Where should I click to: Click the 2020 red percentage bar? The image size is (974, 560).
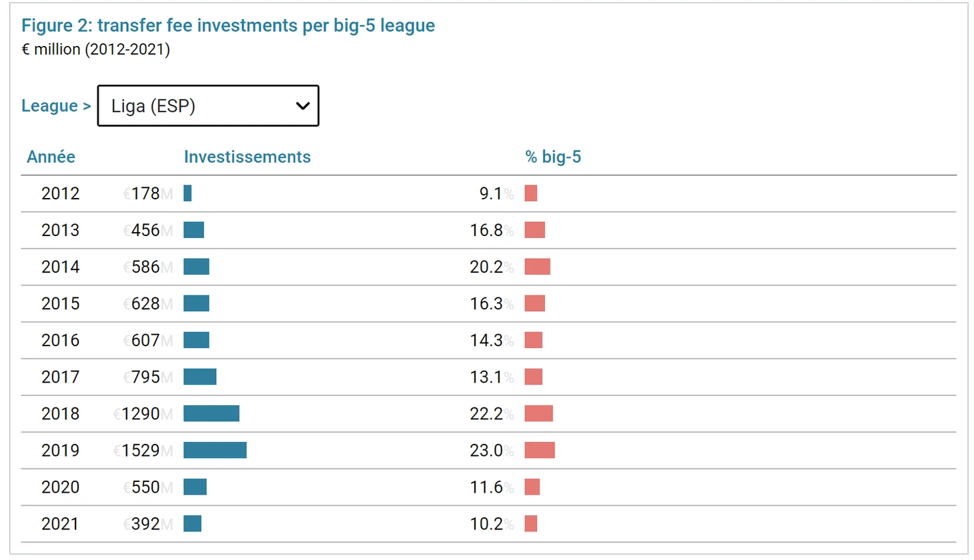point(532,487)
